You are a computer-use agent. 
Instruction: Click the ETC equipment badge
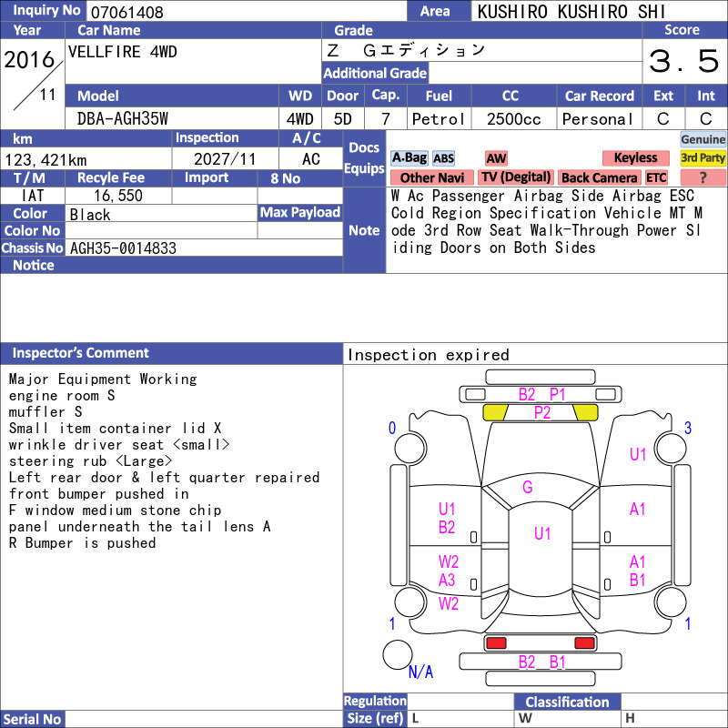[656, 177]
